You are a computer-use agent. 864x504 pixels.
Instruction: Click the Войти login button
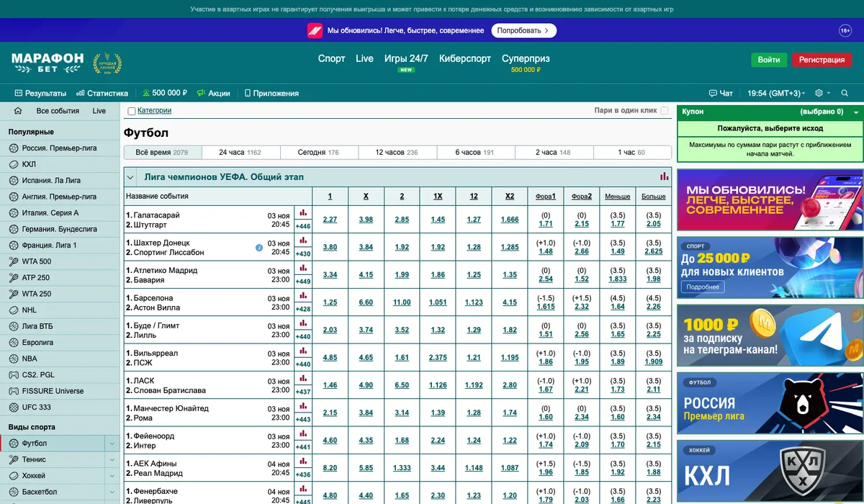point(769,60)
